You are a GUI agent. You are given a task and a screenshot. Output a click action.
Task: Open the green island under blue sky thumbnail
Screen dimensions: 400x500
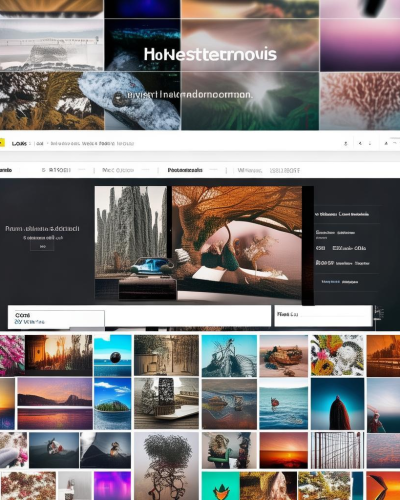(113, 403)
